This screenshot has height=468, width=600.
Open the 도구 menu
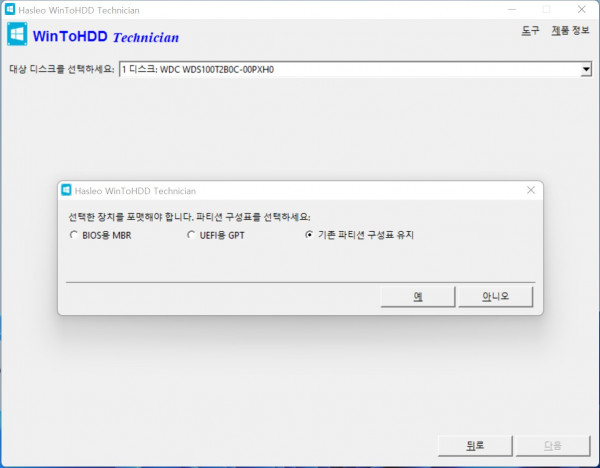pyautogui.click(x=530, y=31)
